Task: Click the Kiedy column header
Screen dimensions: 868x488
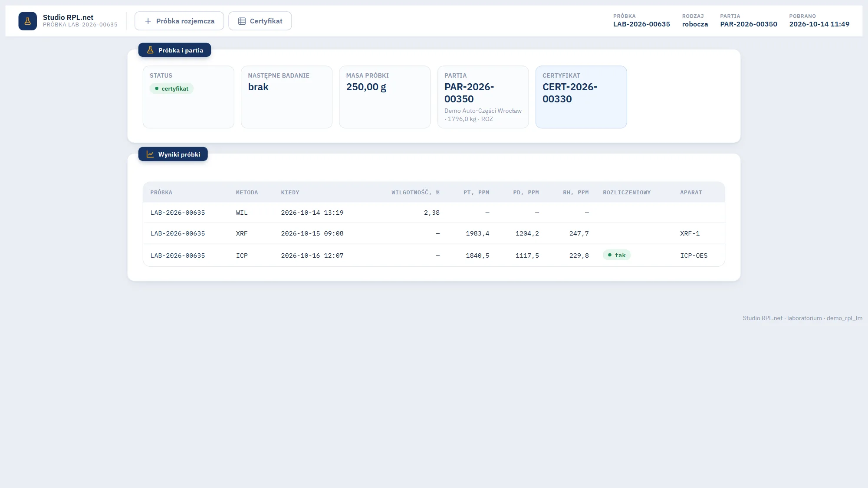Action: tap(290, 192)
